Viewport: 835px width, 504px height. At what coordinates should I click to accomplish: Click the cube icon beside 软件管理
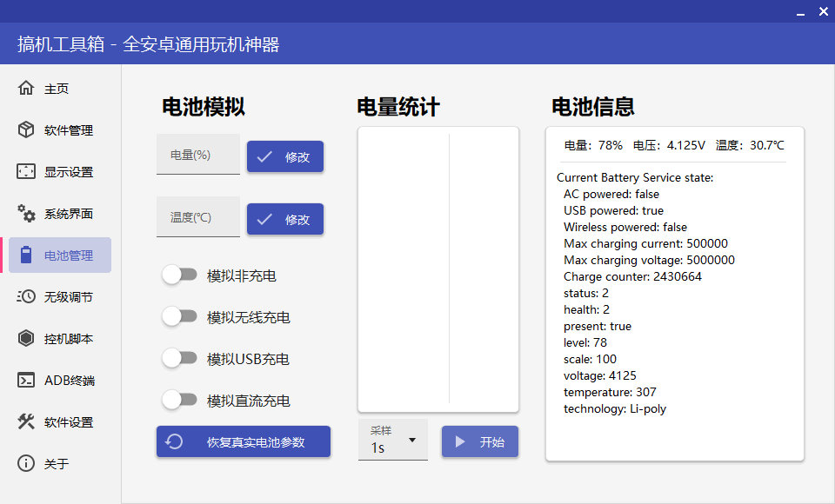click(x=25, y=129)
